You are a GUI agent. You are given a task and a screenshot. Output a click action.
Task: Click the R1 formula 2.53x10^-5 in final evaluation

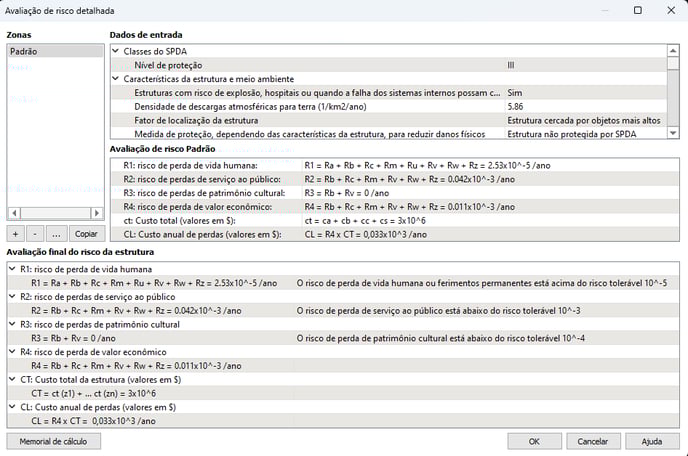point(154,283)
